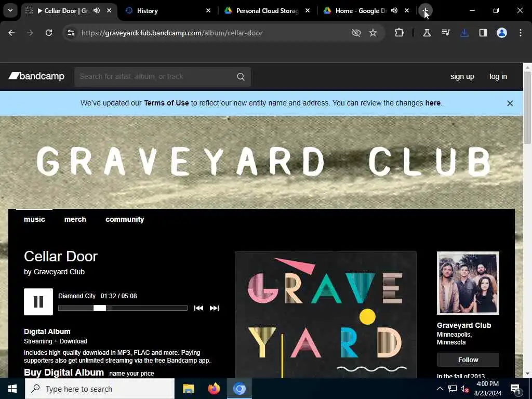Open the notification center
Image resolution: width=532 pixels, height=399 pixels.
click(515, 389)
